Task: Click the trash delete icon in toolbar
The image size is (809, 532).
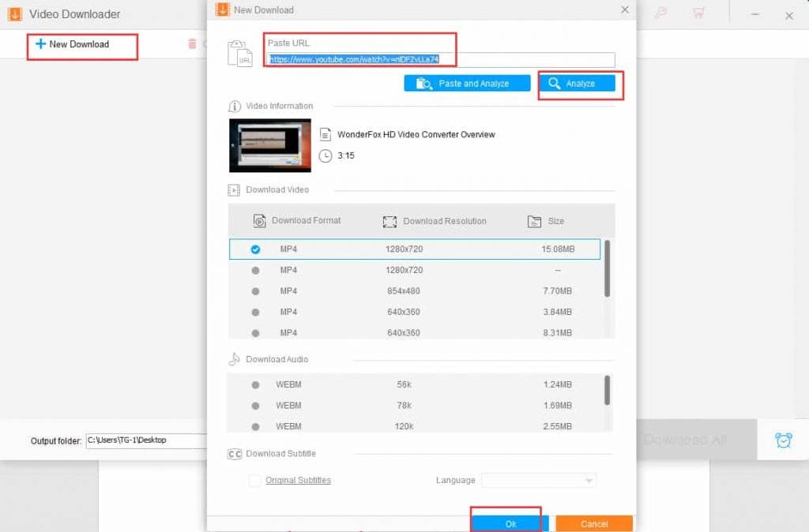Action: tap(192, 44)
